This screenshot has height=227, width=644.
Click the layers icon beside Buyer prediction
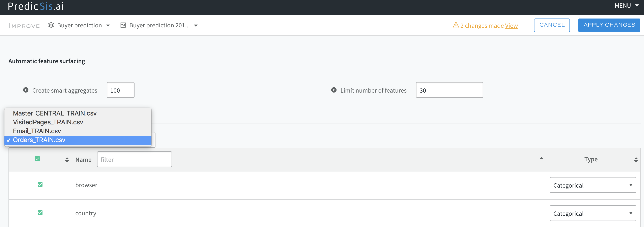(51, 25)
